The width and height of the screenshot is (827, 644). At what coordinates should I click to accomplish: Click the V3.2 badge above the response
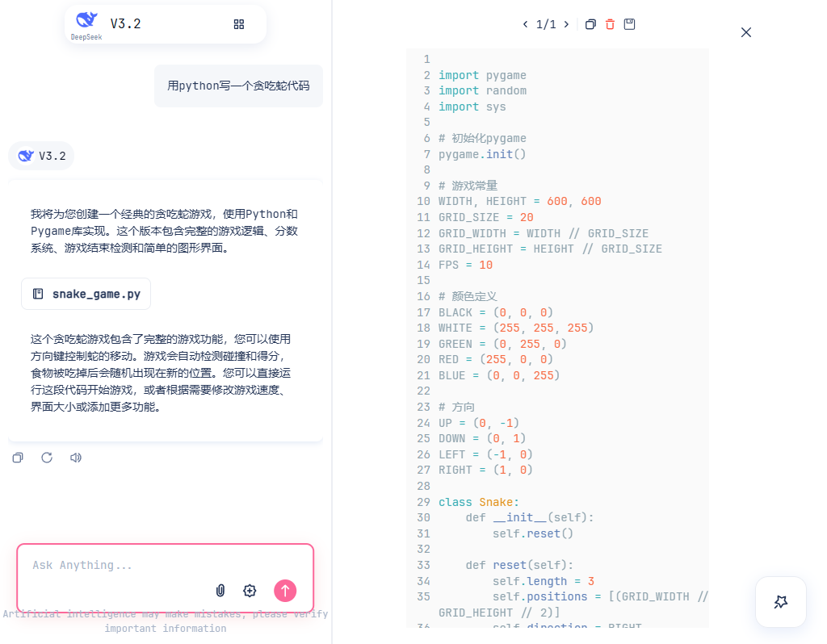point(41,156)
